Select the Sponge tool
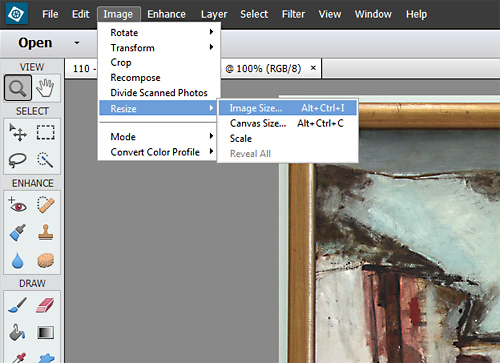Screen dimensions: 500x363 (x=45, y=260)
